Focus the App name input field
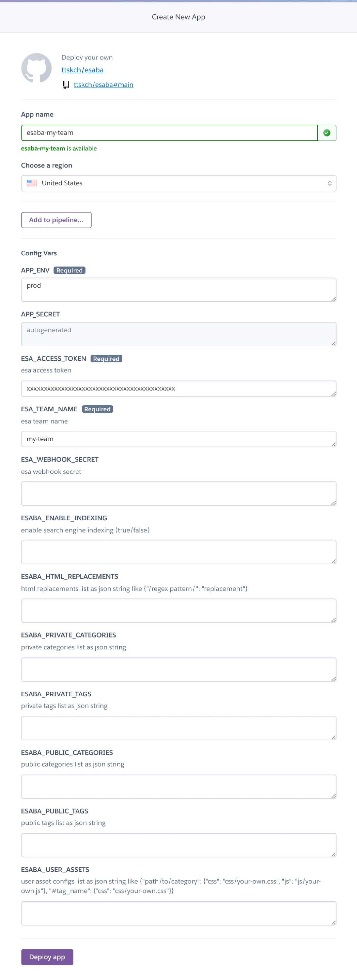The height and width of the screenshot is (980, 357). tap(169, 133)
